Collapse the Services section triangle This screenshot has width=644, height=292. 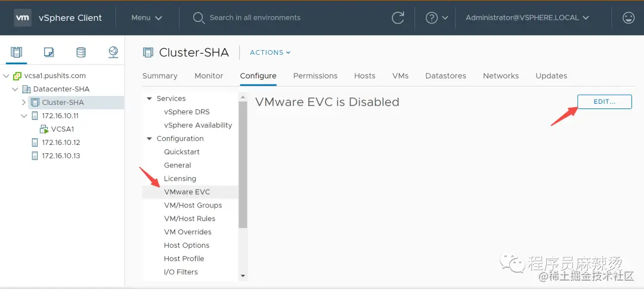coord(150,98)
